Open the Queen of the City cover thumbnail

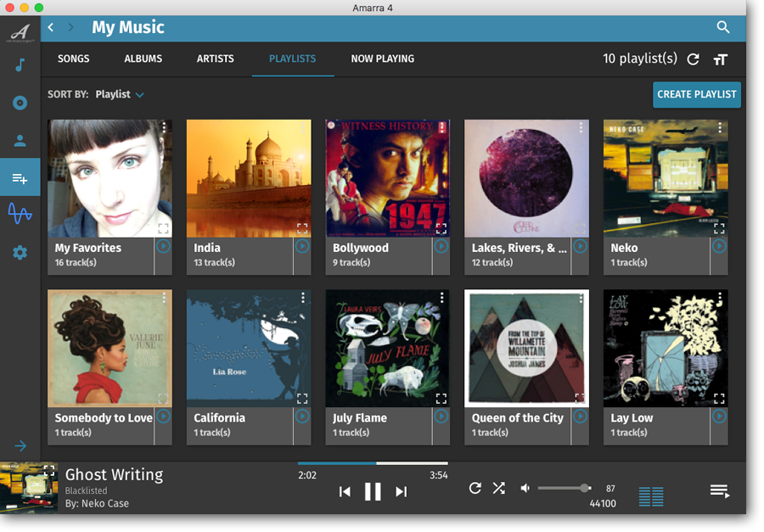point(526,349)
